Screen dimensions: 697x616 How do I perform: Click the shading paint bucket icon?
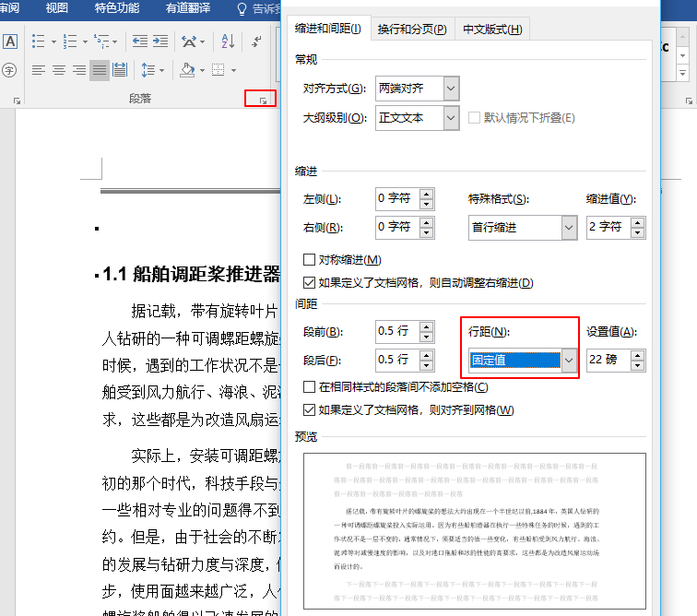(187, 70)
